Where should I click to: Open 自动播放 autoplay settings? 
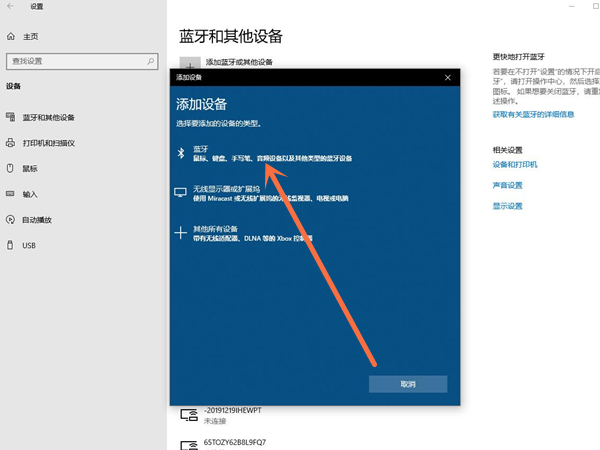point(36,219)
